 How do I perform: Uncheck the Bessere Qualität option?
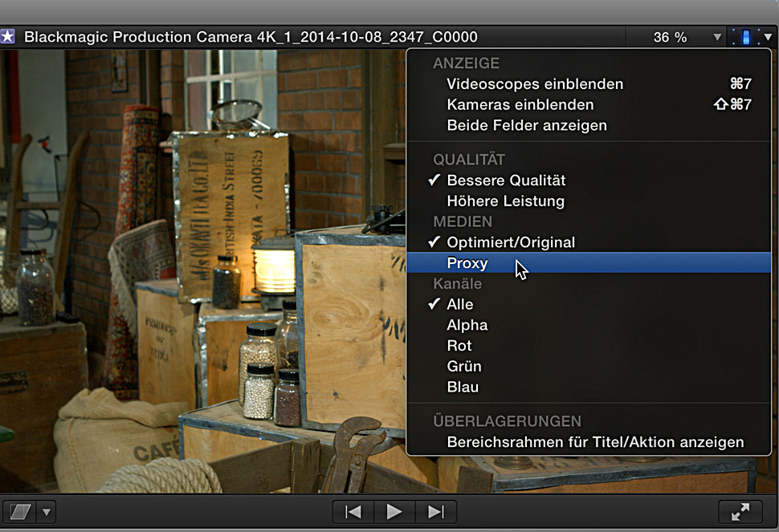click(506, 181)
